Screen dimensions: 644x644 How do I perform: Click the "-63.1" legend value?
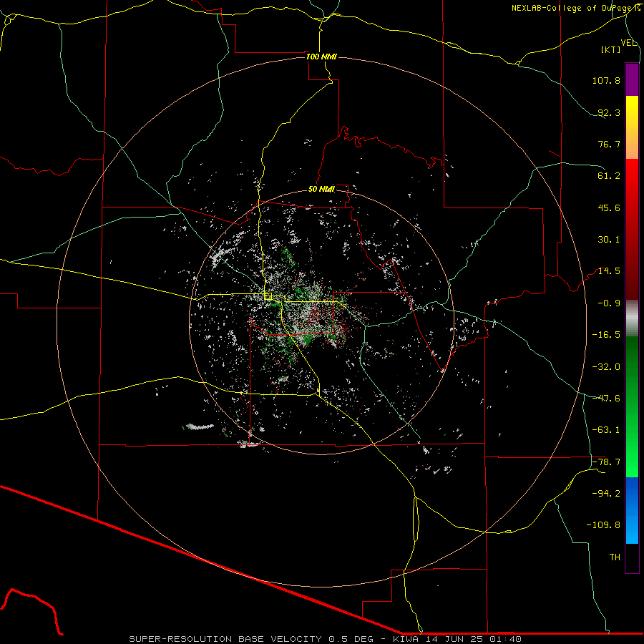606,430
